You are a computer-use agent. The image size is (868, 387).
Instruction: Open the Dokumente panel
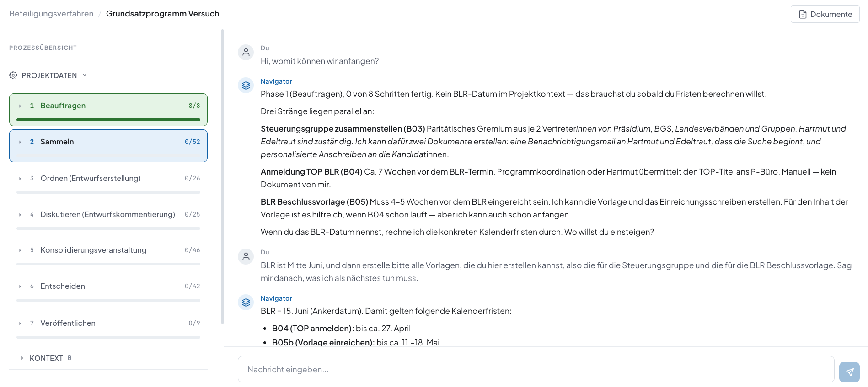(x=825, y=14)
